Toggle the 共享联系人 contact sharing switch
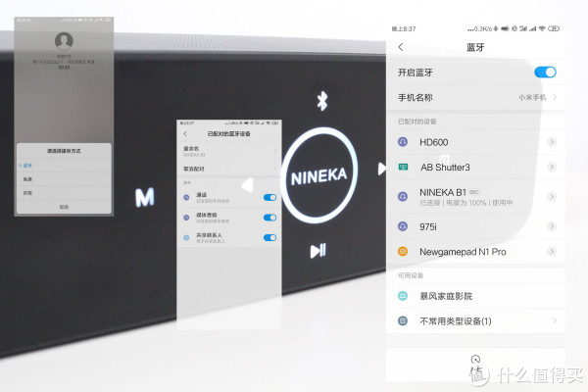 [x=270, y=238]
